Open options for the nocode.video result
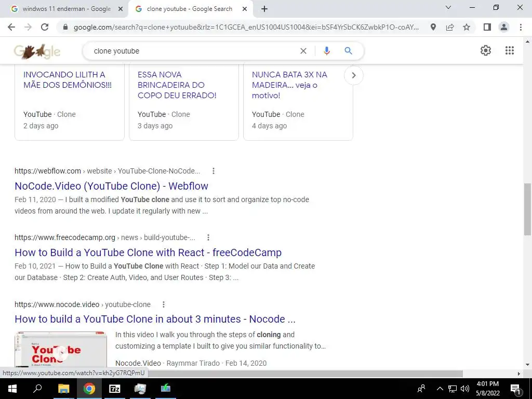The width and height of the screenshot is (532, 399). pos(164,304)
